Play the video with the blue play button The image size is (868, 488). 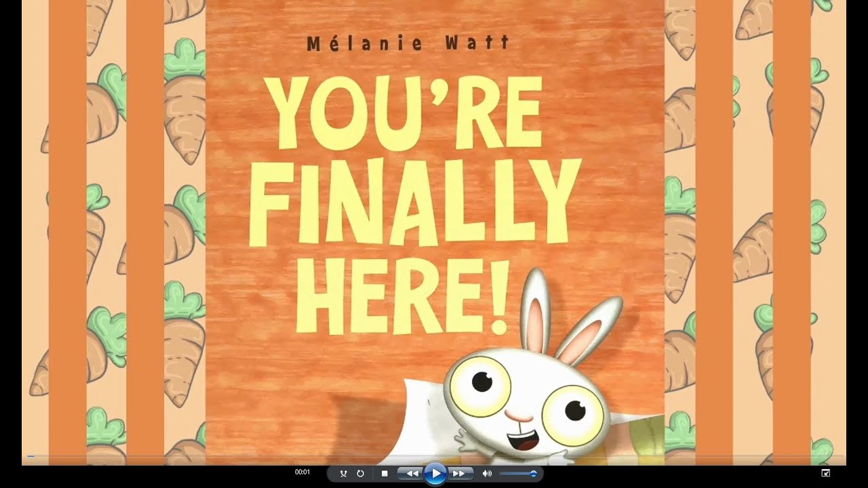tap(435, 473)
